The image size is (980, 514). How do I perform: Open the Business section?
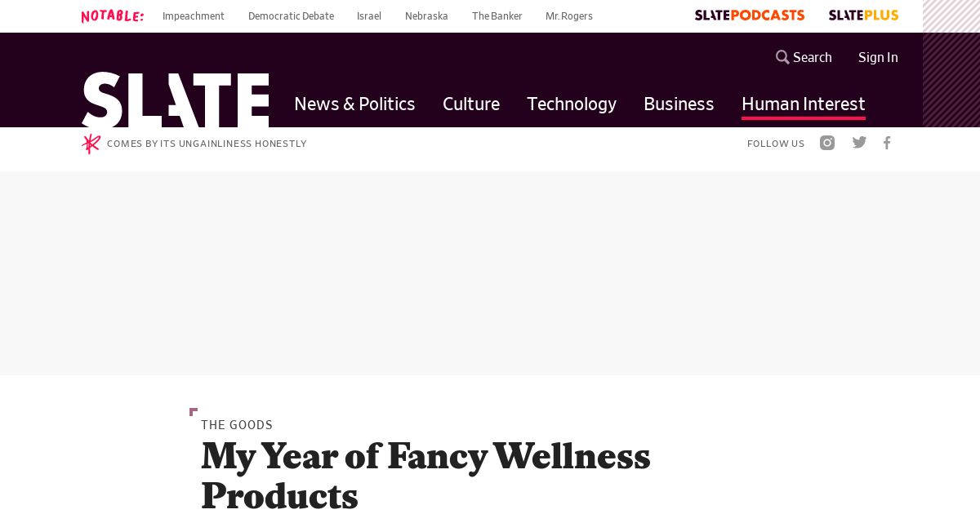point(679,104)
